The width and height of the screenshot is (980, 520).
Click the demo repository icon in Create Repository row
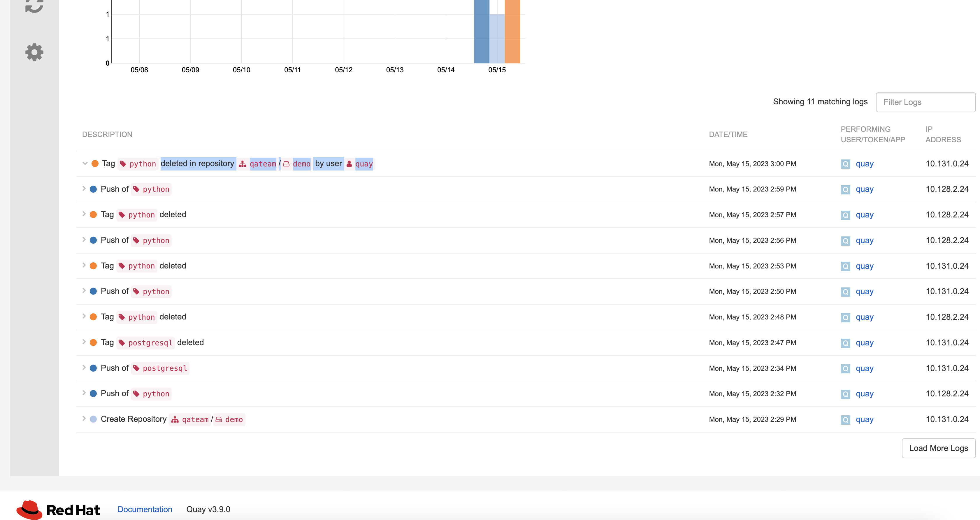(x=219, y=419)
